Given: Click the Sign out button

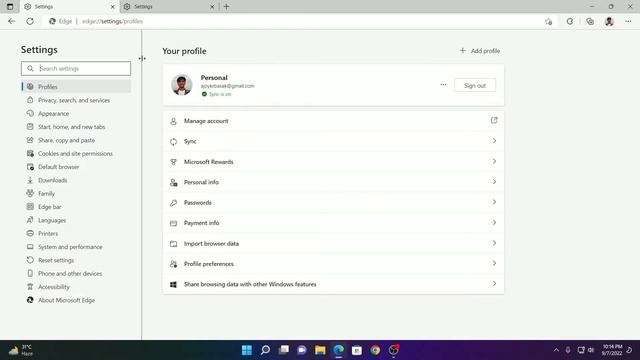Looking at the screenshot, I should 475,85.
